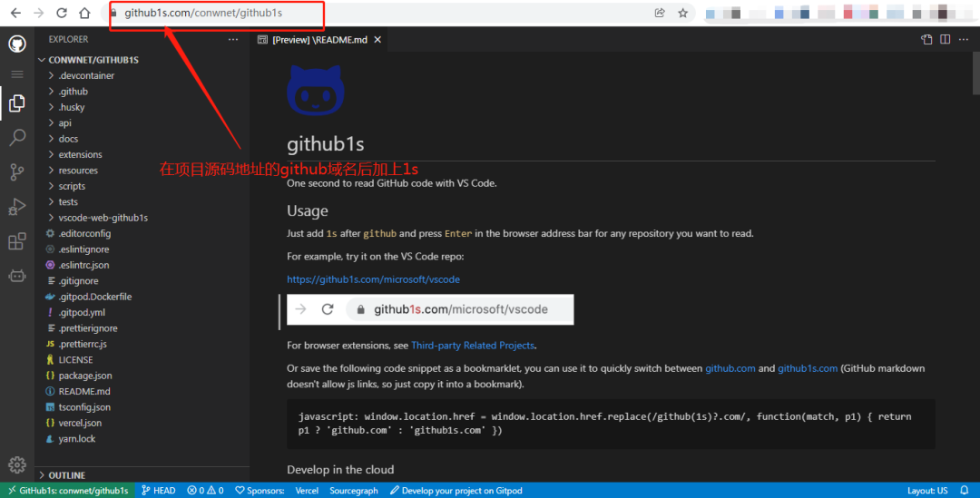This screenshot has width=980, height=498.
Task: Open Explorer views and more actions ellipsis
Action: [x=233, y=39]
